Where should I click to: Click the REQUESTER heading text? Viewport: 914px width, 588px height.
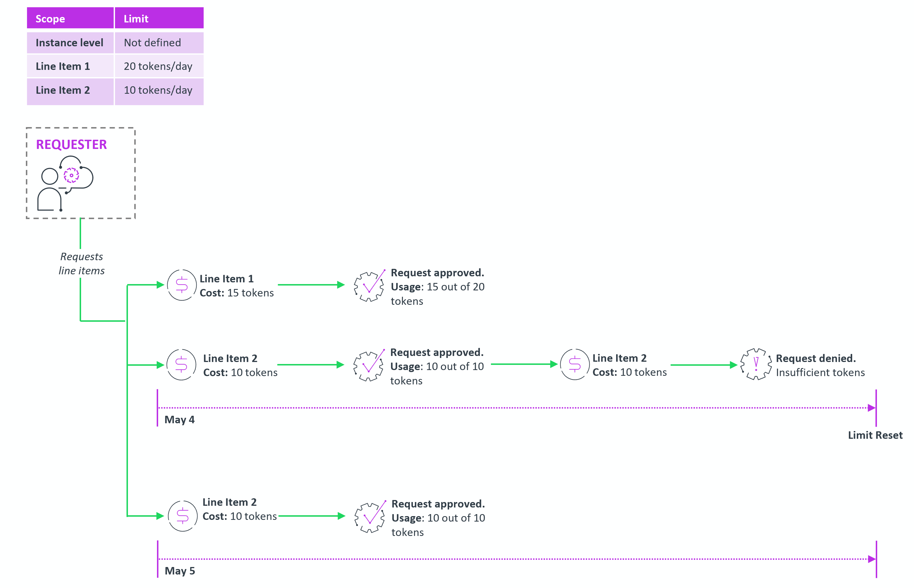[x=71, y=144]
